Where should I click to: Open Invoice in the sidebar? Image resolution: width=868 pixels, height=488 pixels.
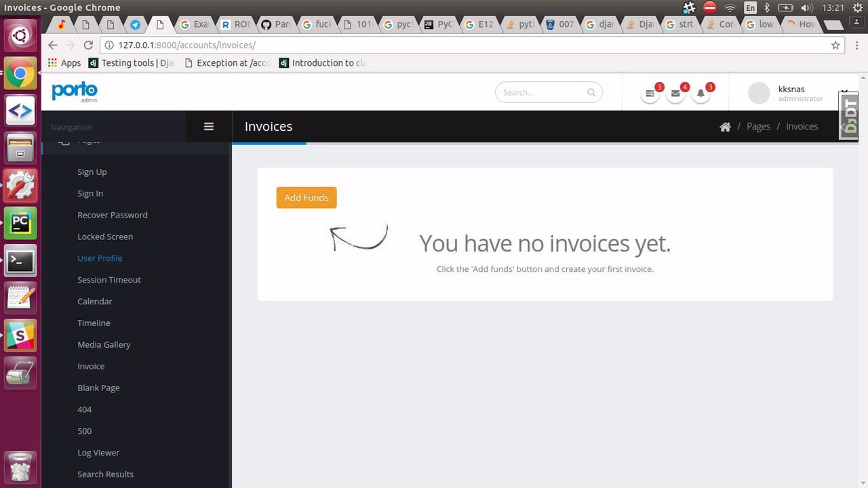point(91,367)
